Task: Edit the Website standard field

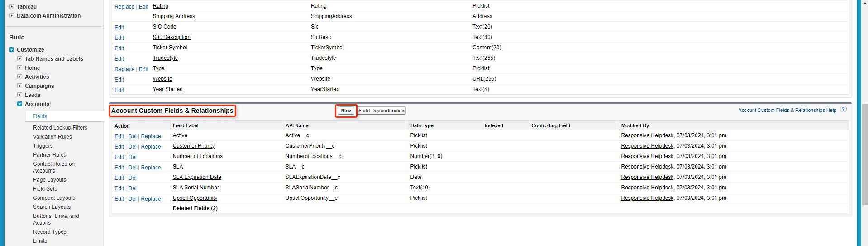Action: [x=119, y=80]
